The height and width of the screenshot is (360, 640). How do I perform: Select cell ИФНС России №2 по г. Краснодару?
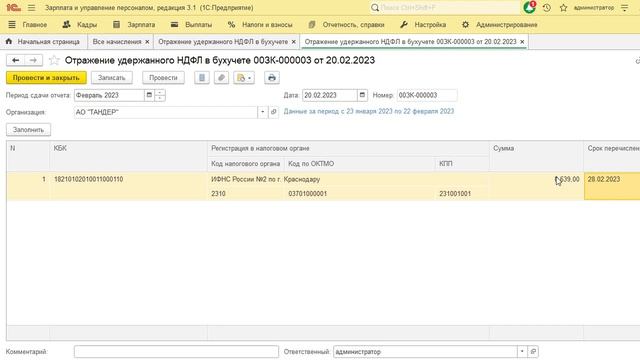(348, 179)
